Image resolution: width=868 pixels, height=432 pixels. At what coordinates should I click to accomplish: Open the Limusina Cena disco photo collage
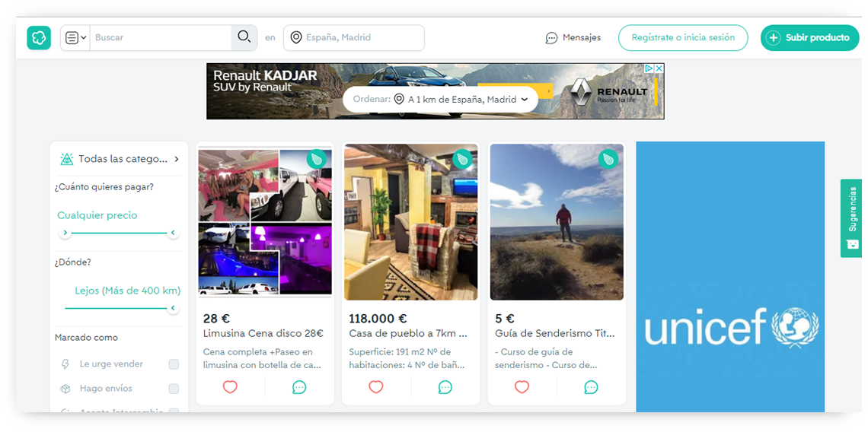[265, 222]
